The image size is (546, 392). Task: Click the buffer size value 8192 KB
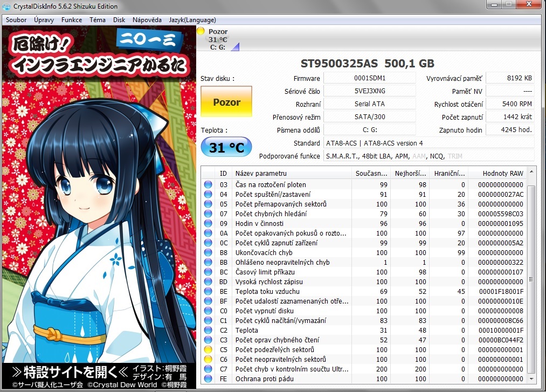coord(510,78)
